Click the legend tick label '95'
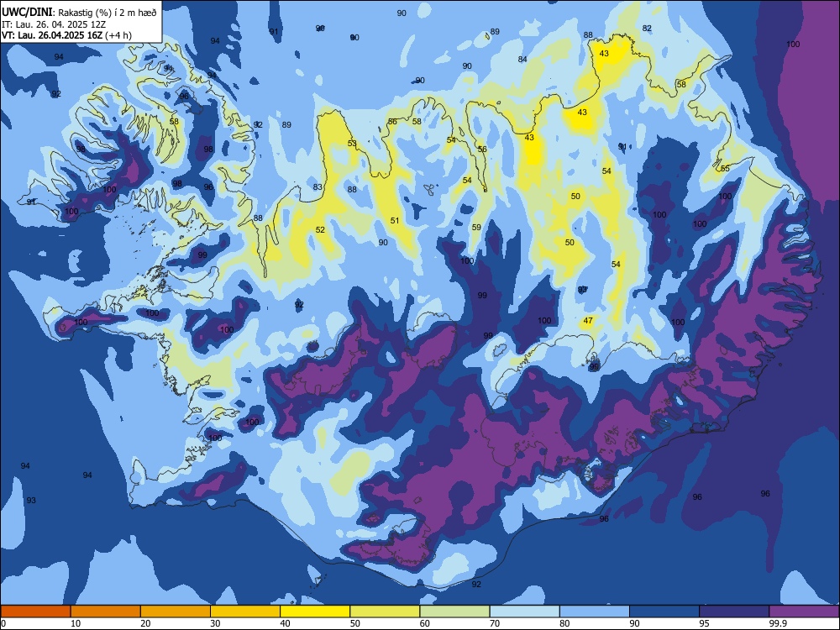The width and height of the screenshot is (840, 630). (x=704, y=623)
